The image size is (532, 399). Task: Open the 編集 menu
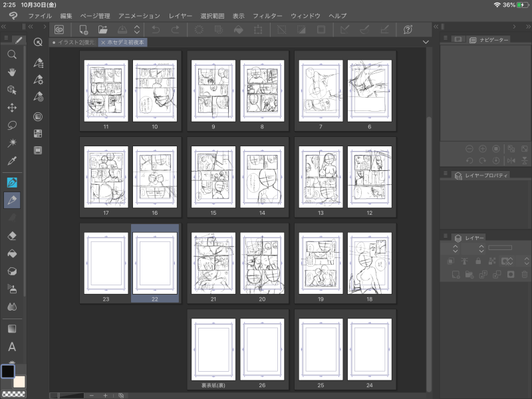(x=66, y=16)
